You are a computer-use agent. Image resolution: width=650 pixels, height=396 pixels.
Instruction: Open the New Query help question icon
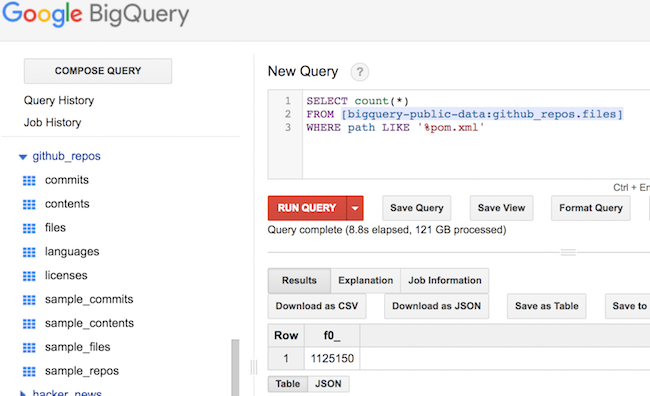pos(360,72)
